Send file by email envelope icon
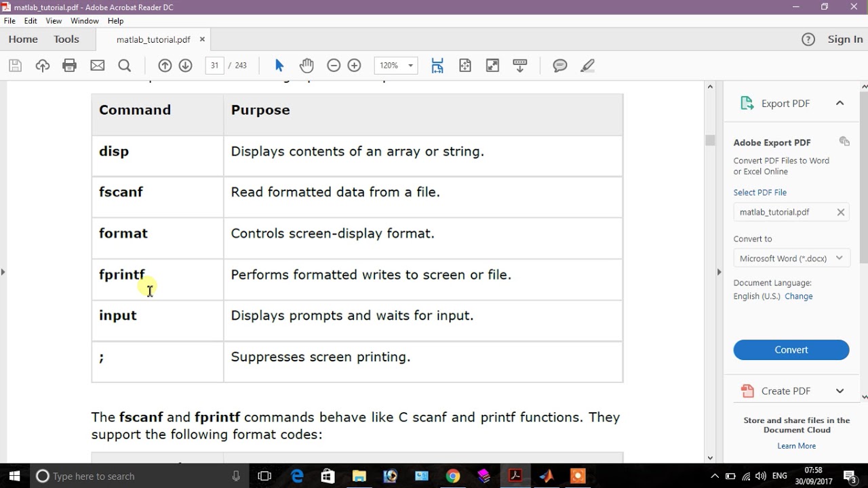The width and height of the screenshot is (868, 488). click(x=98, y=66)
